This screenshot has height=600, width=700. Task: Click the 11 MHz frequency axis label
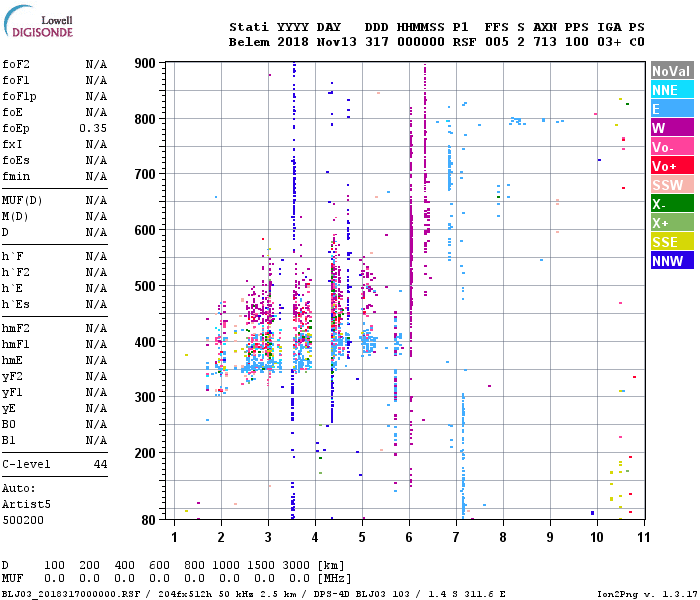643,537
